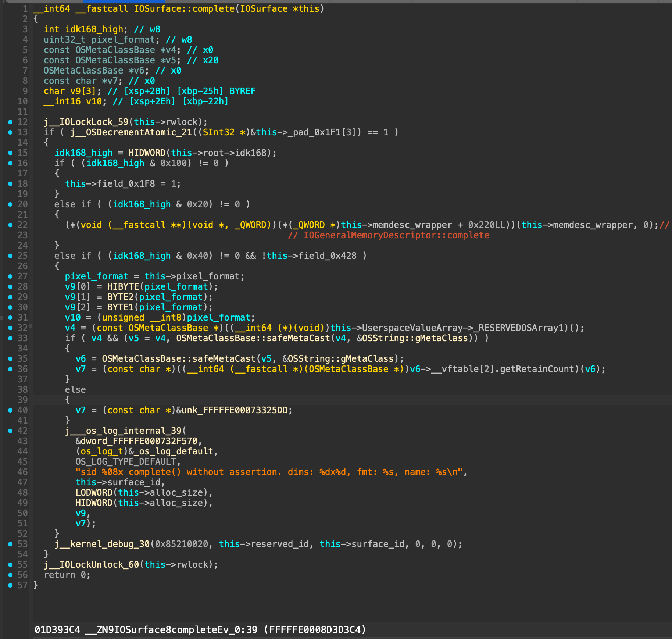Toggle breakpoint dot on line 13

click(10, 132)
